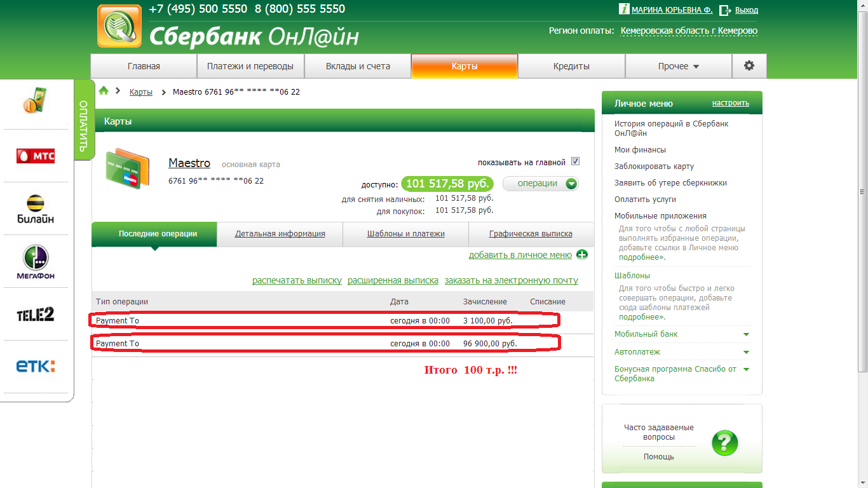This screenshot has width=868, height=488.
Task: Go home via the green house breadcrumb icon
Action: 104,91
